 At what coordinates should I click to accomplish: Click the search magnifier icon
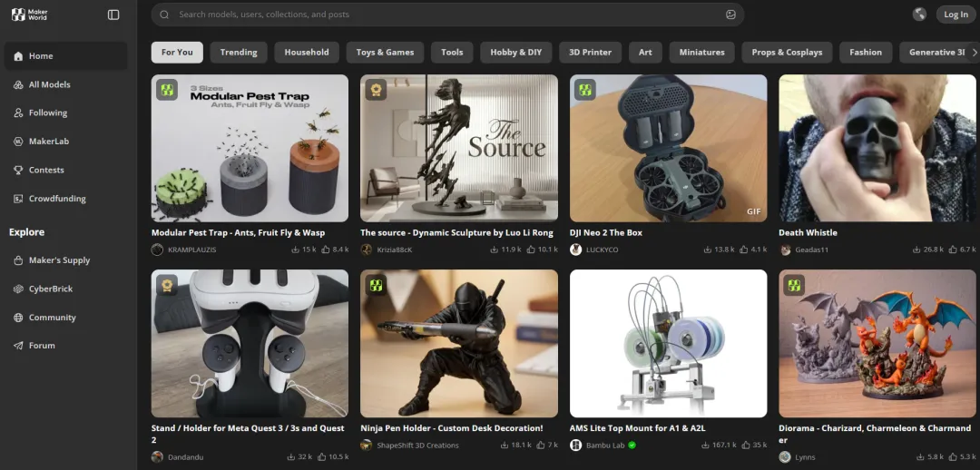[164, 15]
